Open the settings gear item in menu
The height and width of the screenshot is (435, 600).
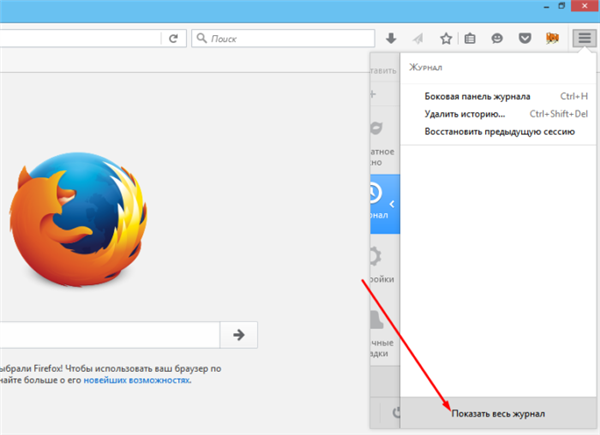(x=385, y=265)
